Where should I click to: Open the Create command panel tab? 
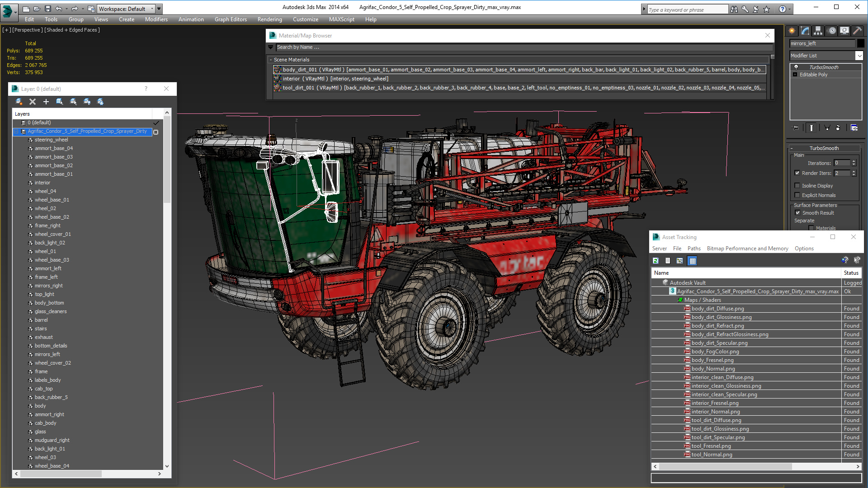[792, 31]
